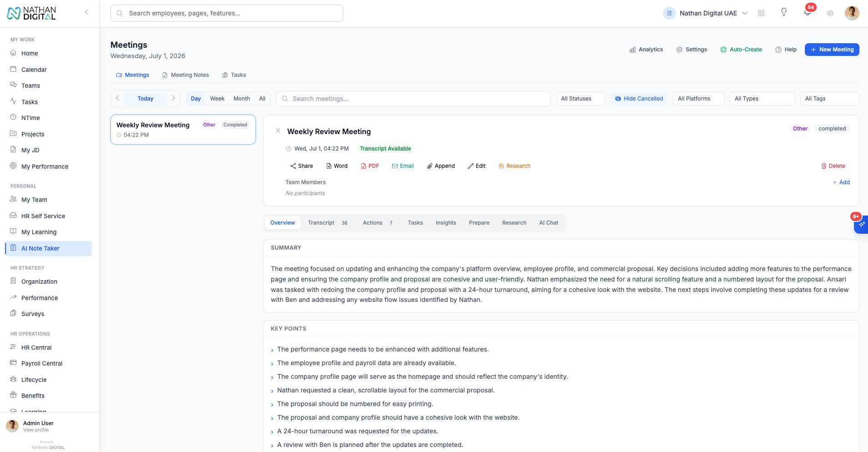Open the apps grid icon
The height and width of the screenshot is (452, 868).
tap(761, 13)
